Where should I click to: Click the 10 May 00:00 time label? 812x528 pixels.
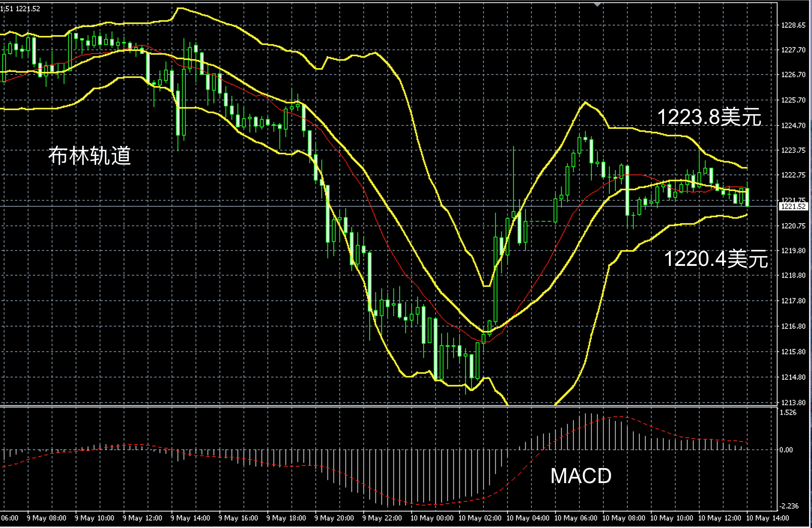(431, 518)
